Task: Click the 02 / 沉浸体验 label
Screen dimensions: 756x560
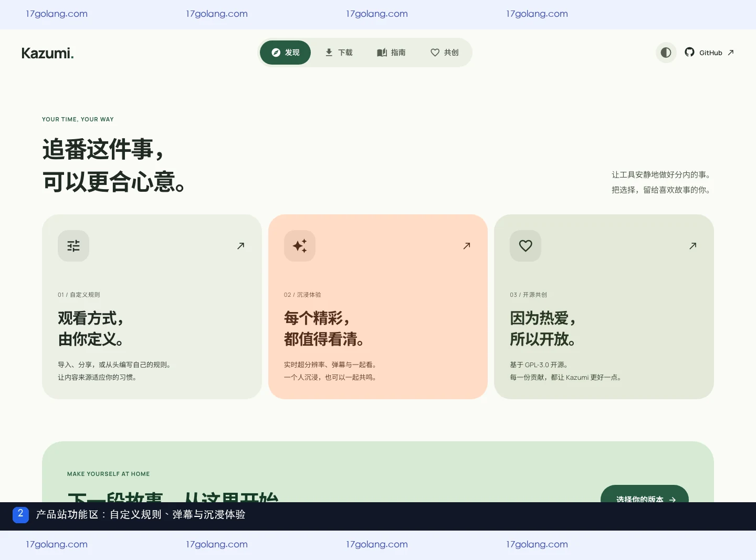Action: point(302,295)
